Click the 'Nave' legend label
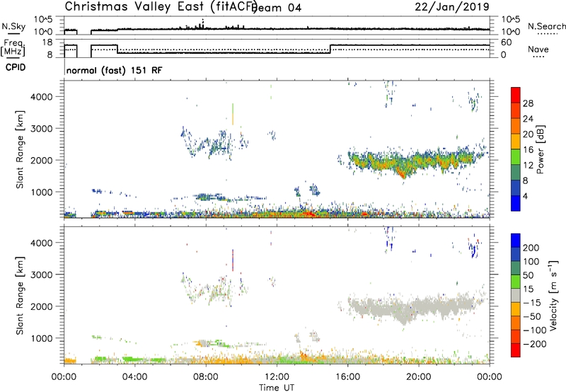The image size is (566, 392). (x=538, y=50)
